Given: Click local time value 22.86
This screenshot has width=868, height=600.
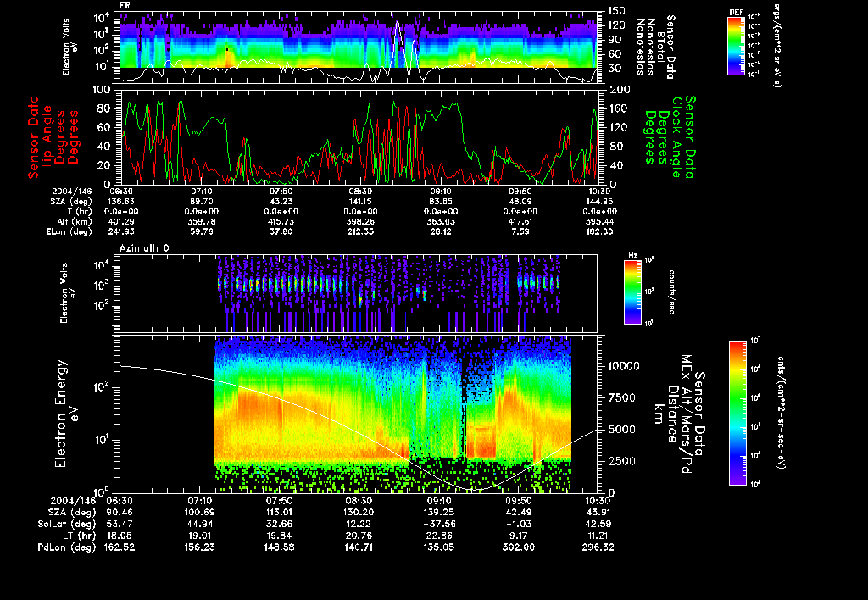Looking at the screenshot, I should tap(439, 536).
